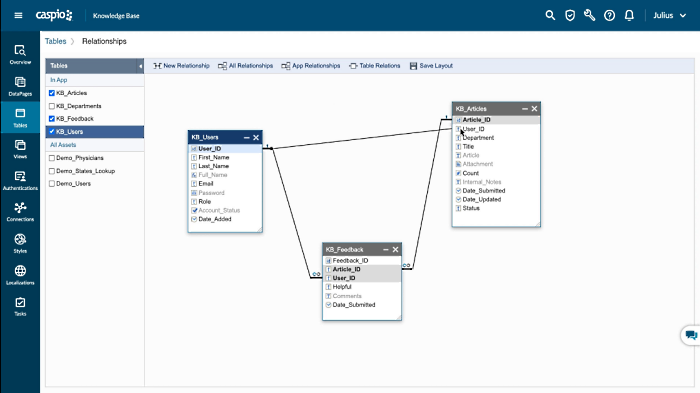
Task: Check the notifications bell
Action: click(x=629, y=16)
